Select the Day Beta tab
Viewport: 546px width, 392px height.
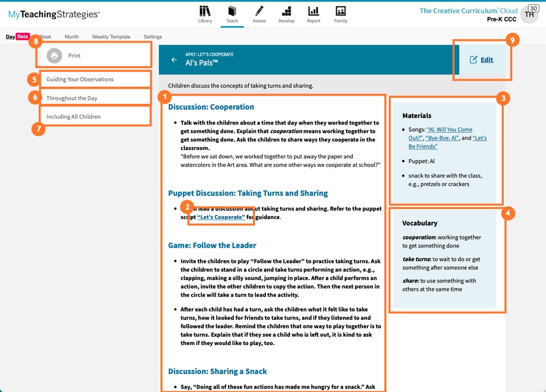coord(17,37)
